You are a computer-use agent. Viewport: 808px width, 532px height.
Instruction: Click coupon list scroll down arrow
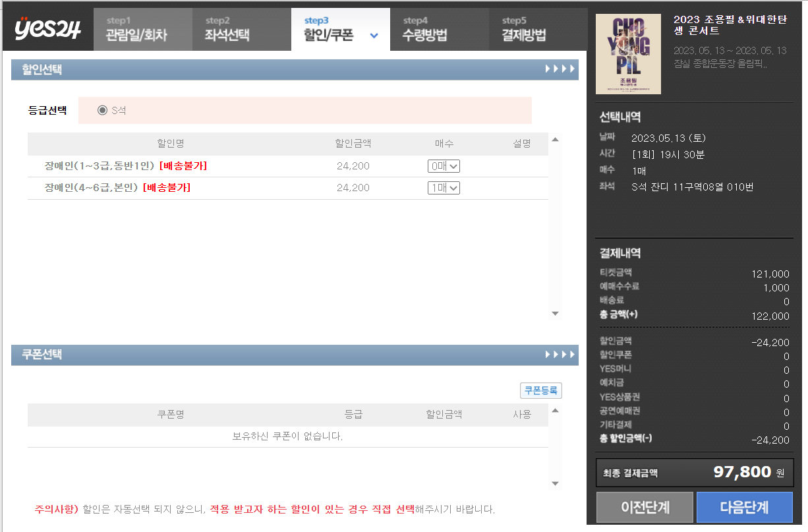[555, 483]
